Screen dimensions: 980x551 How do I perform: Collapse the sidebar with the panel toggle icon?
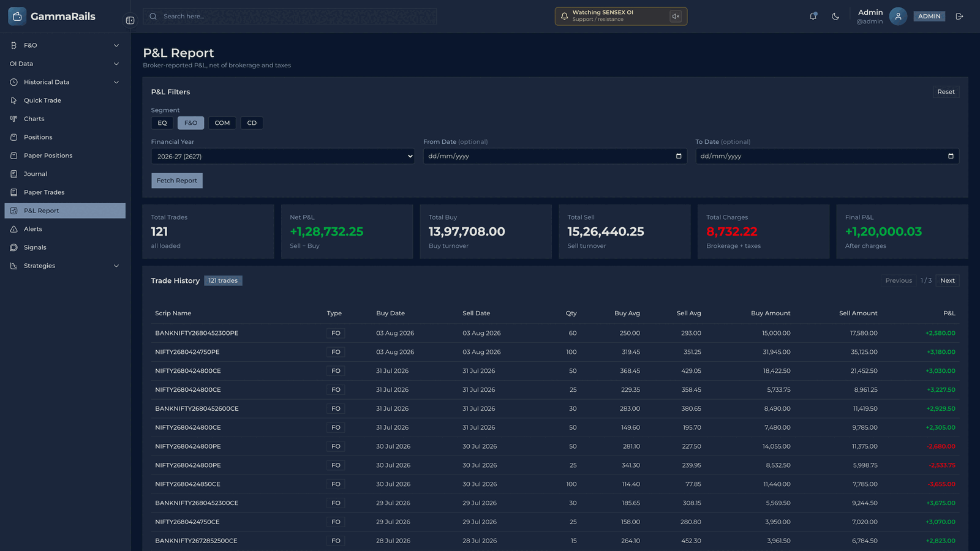[130, 20]
